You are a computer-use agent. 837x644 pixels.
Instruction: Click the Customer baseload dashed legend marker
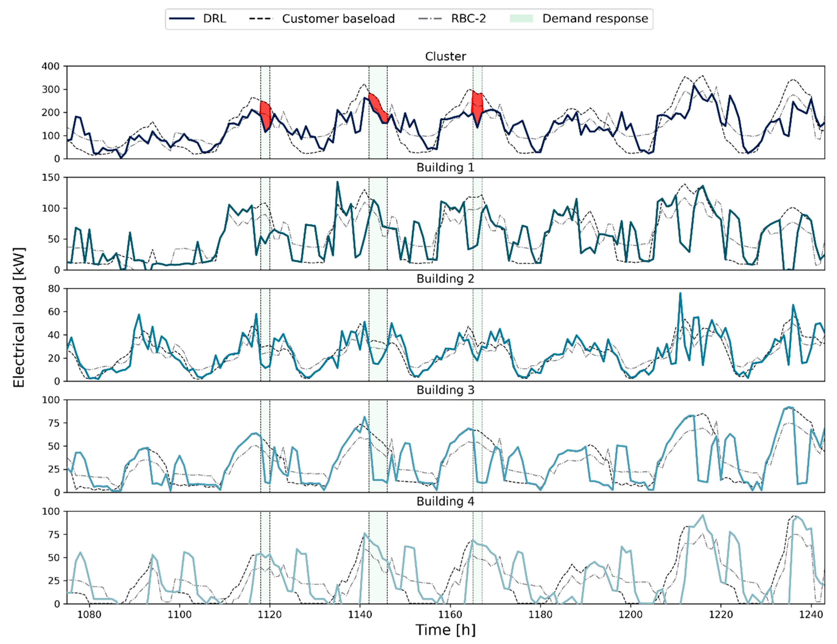pos(261,19)
